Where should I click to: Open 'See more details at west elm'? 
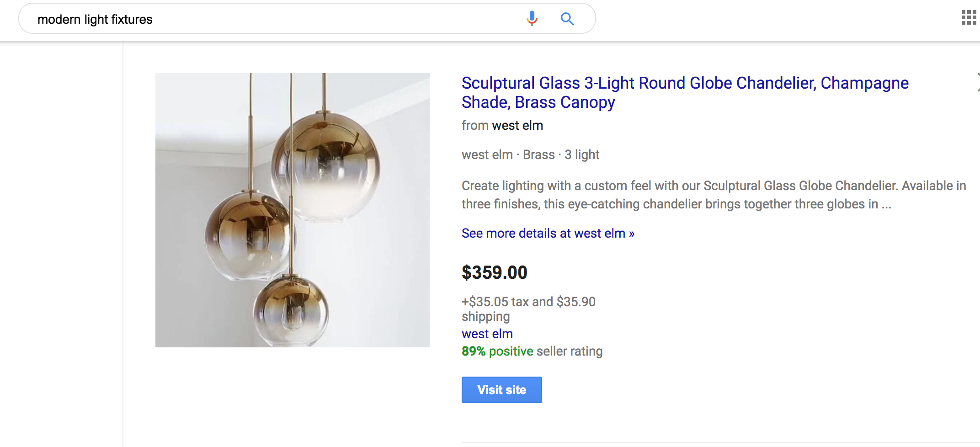[548, 233]
